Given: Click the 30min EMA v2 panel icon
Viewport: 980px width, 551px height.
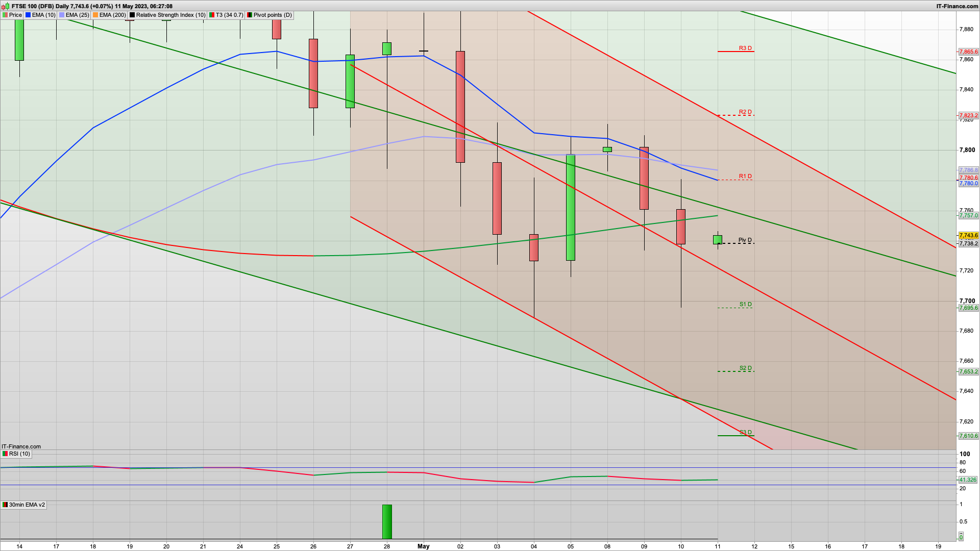Looking at the screenshot, I should pyautogui.click(x=5, y=505).
